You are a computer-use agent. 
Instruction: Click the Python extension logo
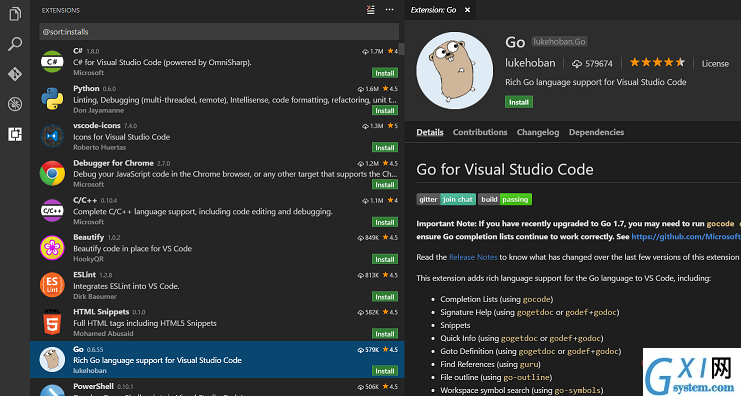click(x=52, y=99)
